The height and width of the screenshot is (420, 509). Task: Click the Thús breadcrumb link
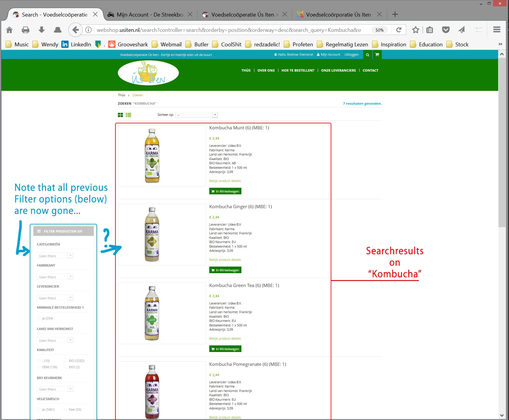[x=121, y=95]
